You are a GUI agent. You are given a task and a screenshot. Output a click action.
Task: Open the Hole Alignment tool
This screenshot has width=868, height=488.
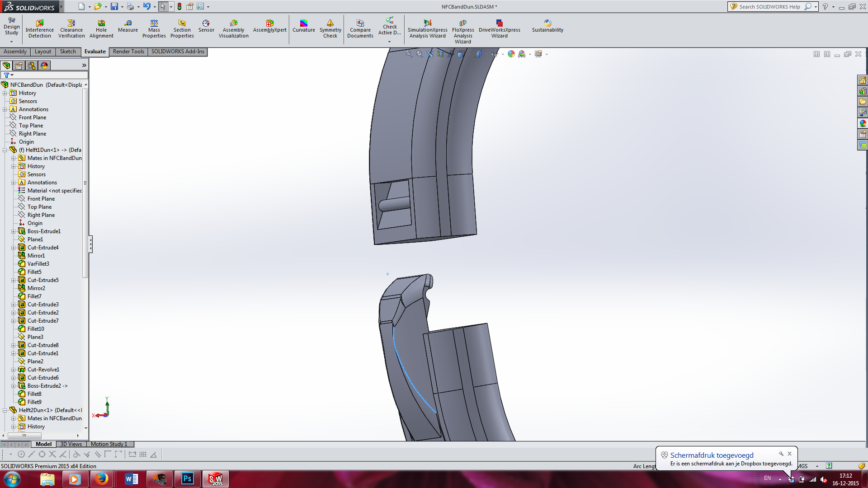pos(101,29)
